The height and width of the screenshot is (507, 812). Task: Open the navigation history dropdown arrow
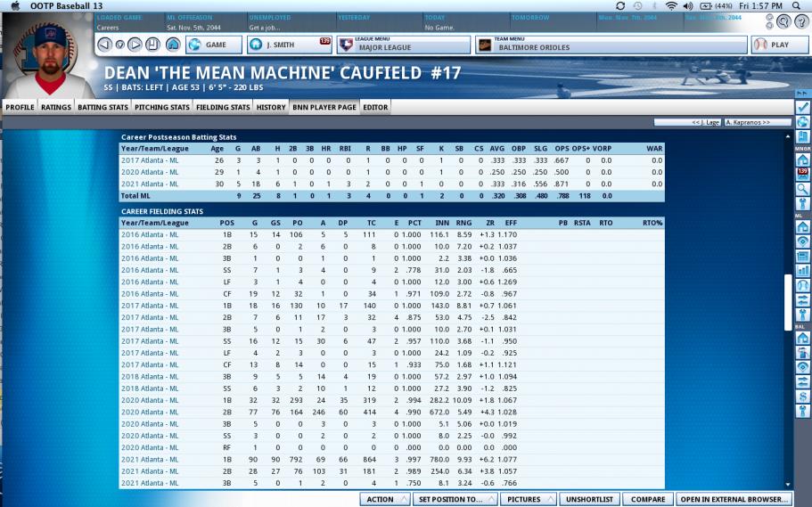[x=120, y=44]
